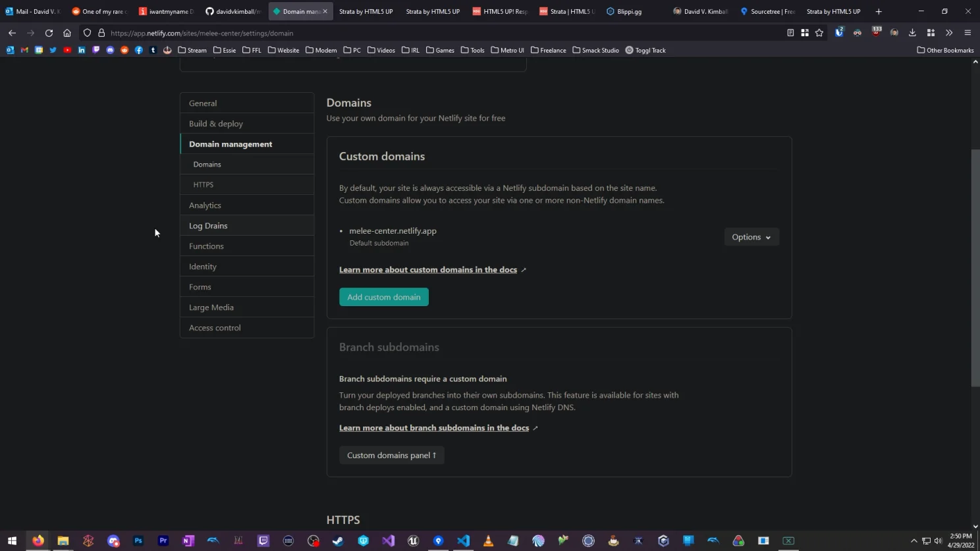This screenshot has width=980, height=551.
Task: Bookmark this page with the star icon
Action: (819, 32)
